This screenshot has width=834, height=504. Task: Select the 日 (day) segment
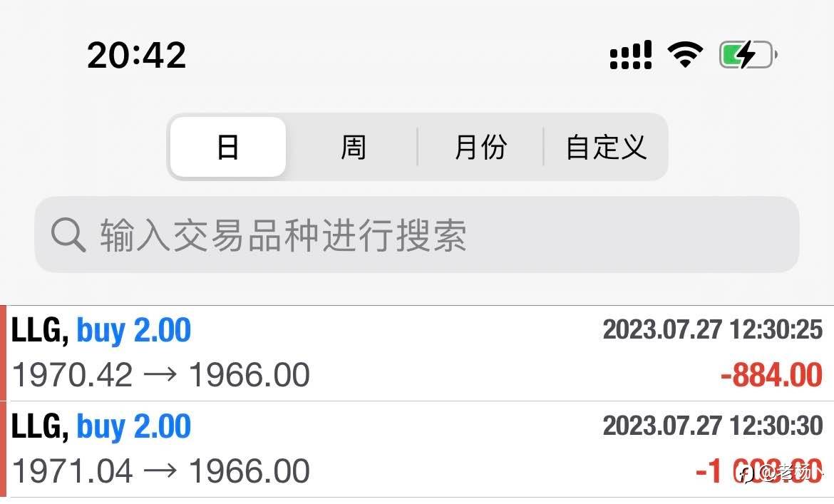227,147
